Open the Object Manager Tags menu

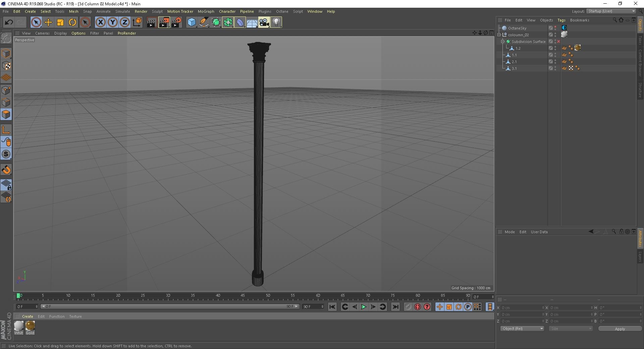[561, 20]
